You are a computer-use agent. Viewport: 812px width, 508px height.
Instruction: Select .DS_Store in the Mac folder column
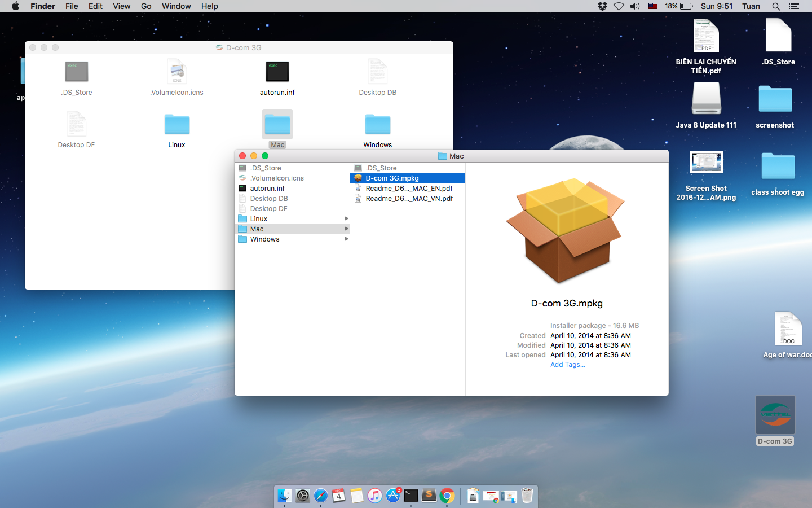[x=407, y=168]
